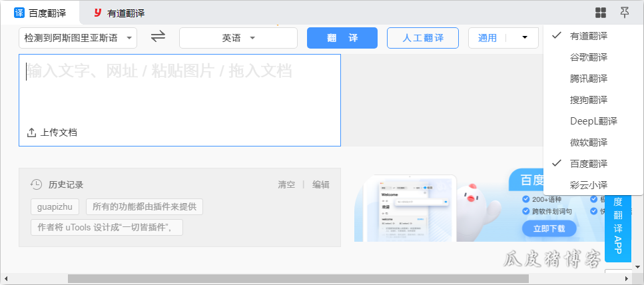
Task: Click the 历史记录 heading
Action: 66,185
